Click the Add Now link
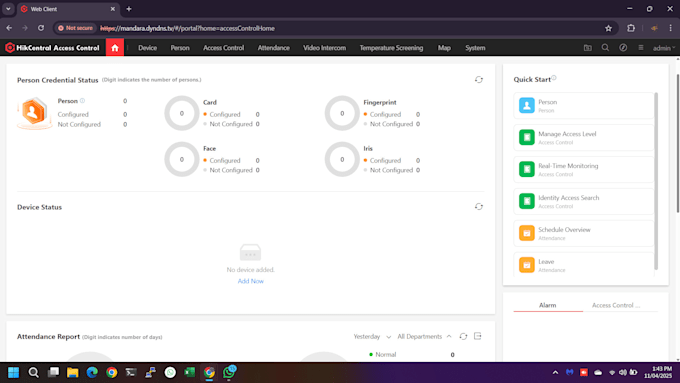The height and width of the screenshot is (383, 680). [x=251, y=281]
